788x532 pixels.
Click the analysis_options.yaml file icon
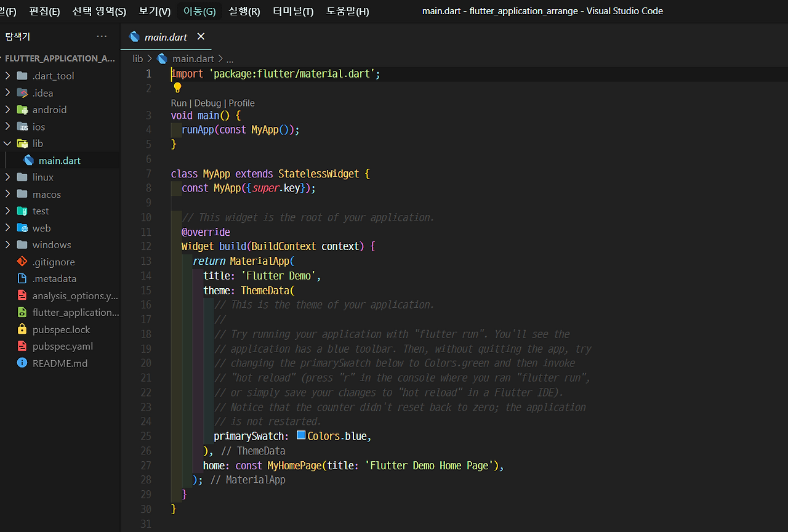22,296
